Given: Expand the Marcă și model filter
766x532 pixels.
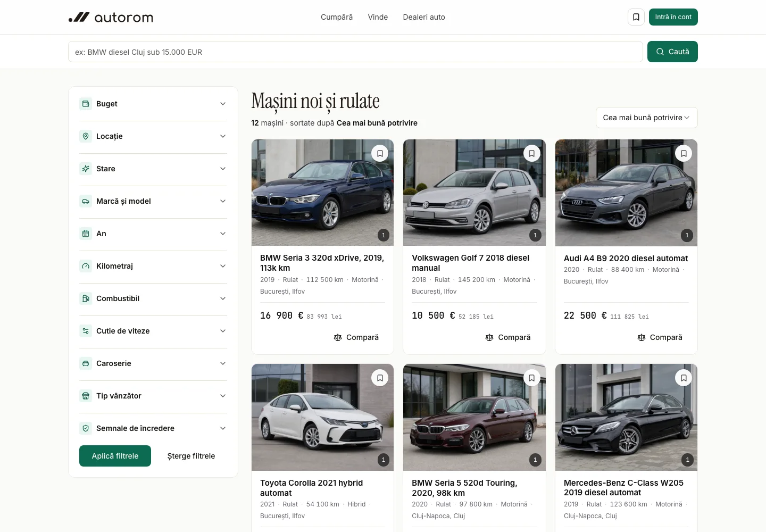Looking at the screenshot, I should (x=153, y=201).
